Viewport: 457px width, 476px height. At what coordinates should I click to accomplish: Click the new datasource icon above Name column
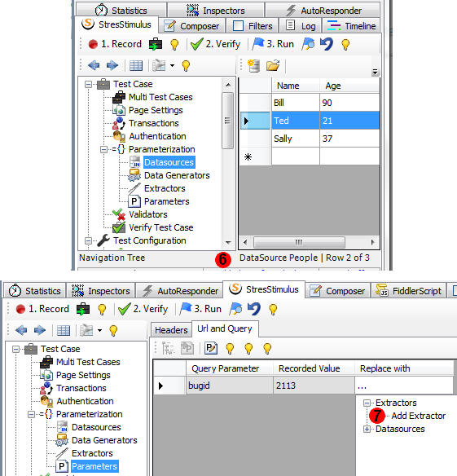253,65
